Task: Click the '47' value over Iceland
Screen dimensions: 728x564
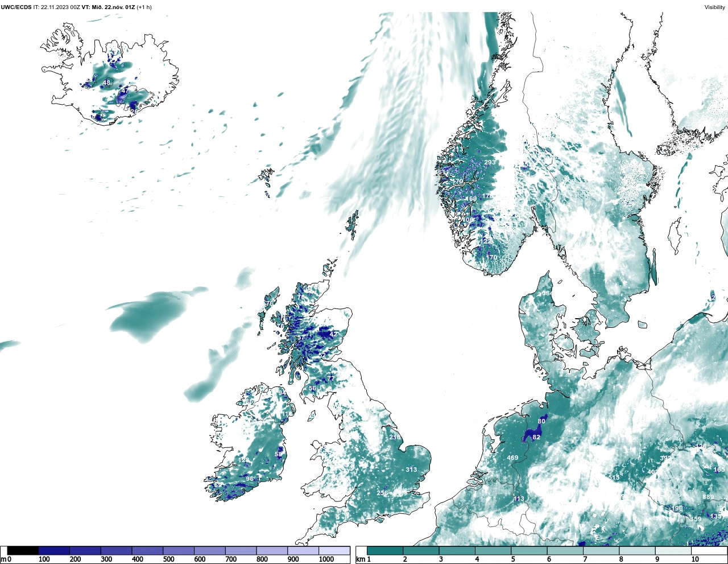Action: [x=125, y=91]
